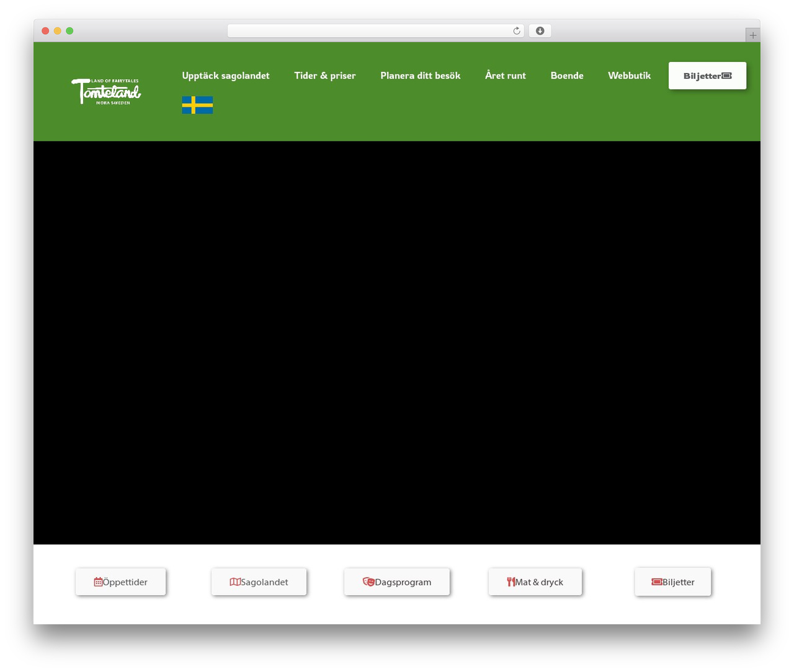Maximize window with the green button
The image size is (794, 672).
69,31
